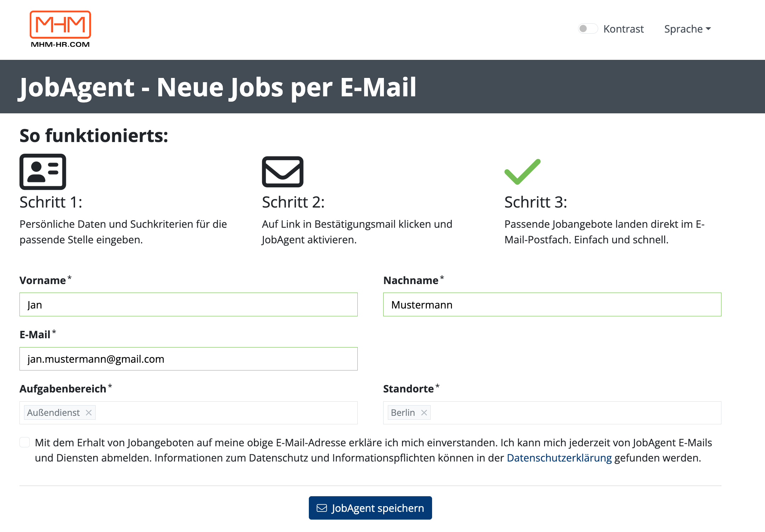Image resolution: width=765 pixels, height=532 pixels.
Task: Open the Aufgabenbereich selection field
Action: [x=188, y=413]
